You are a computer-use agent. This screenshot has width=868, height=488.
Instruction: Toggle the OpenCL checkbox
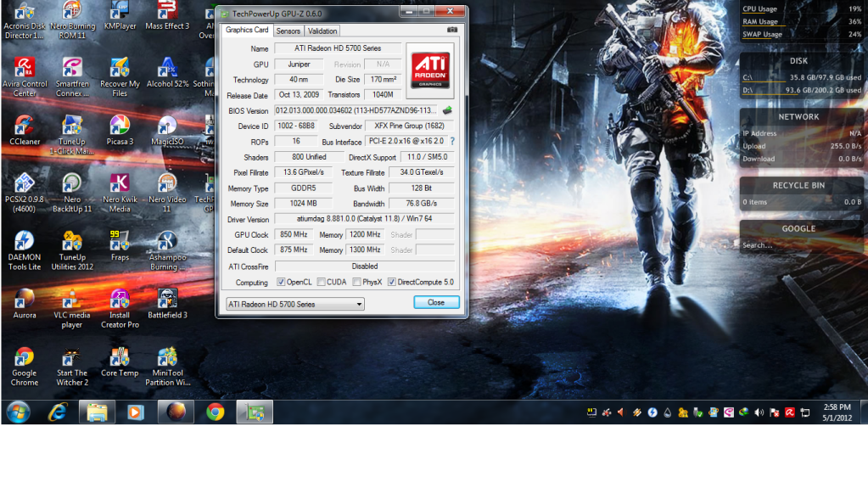[x=281, y=282]
